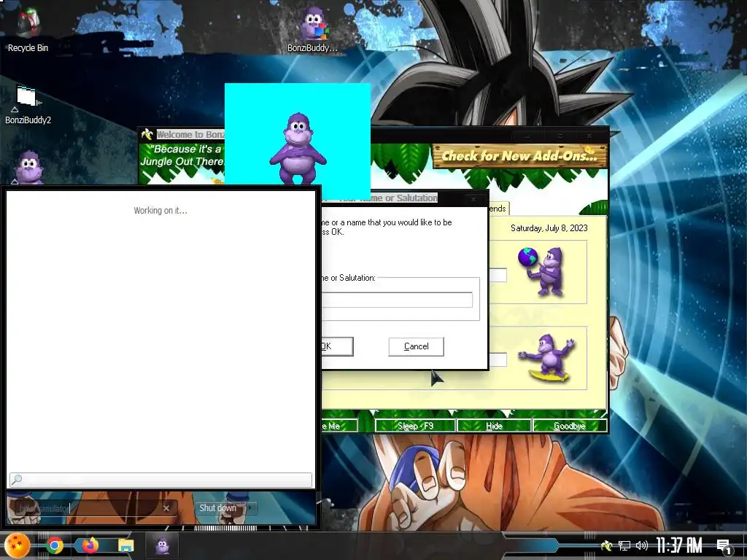Expand the Shut down options arrow
Screen dimensions: 747x560
(250, 508)
